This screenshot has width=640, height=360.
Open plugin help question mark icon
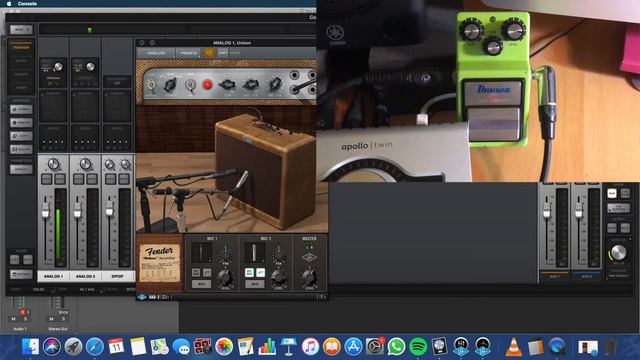coord(321,297)
